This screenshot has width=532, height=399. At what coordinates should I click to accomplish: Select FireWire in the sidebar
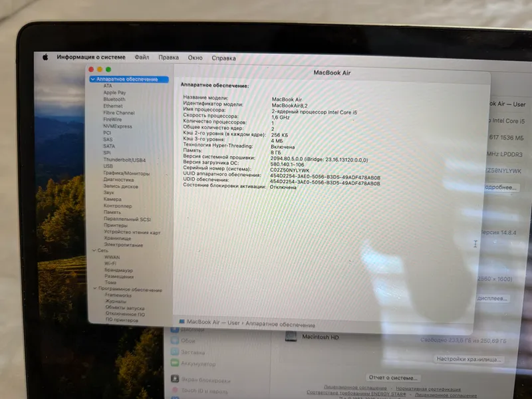[112, 120]
